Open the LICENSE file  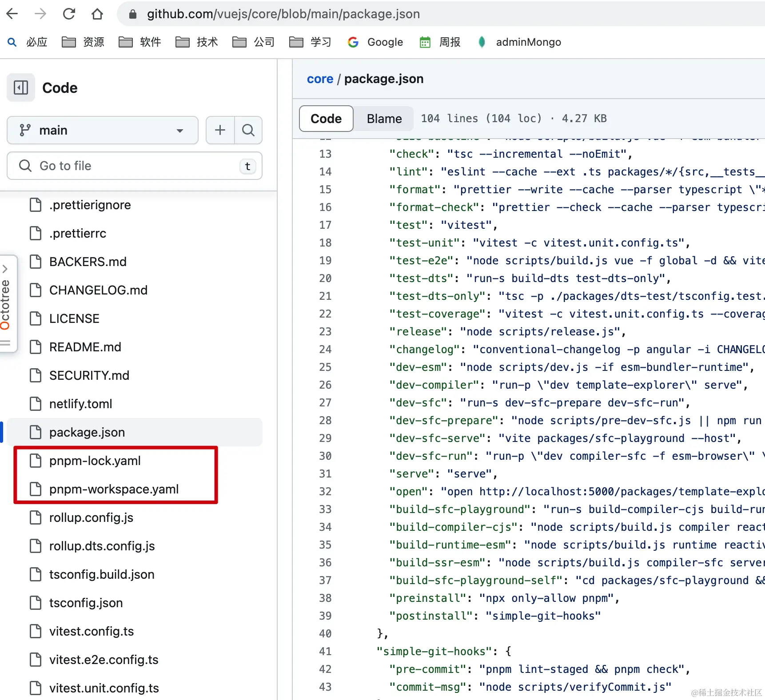pyautogui.click(x=74, y=318)
